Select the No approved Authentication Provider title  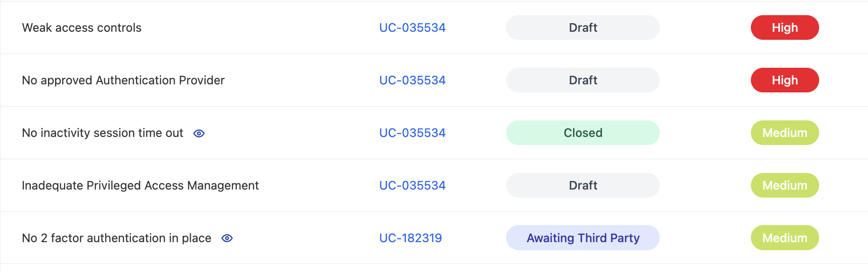pos(123,80)
